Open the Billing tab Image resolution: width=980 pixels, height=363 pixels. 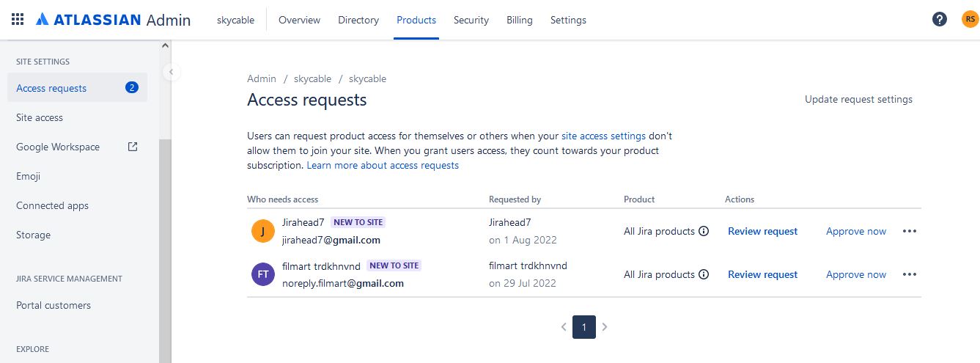520,20
